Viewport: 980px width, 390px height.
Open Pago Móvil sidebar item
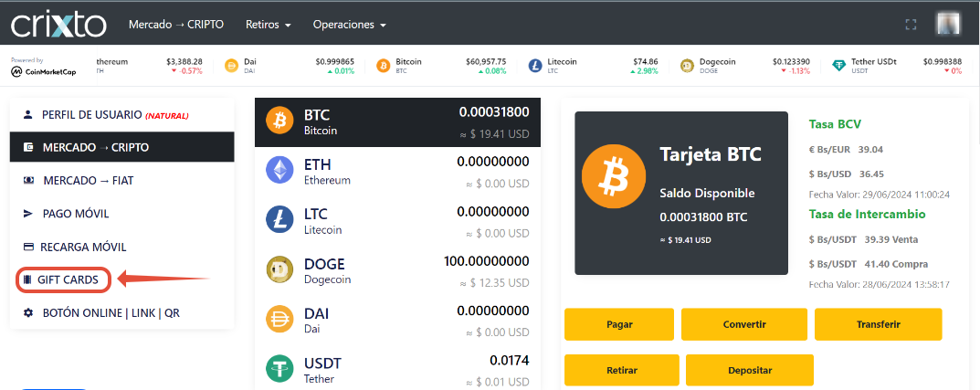(x=121, y=214)
